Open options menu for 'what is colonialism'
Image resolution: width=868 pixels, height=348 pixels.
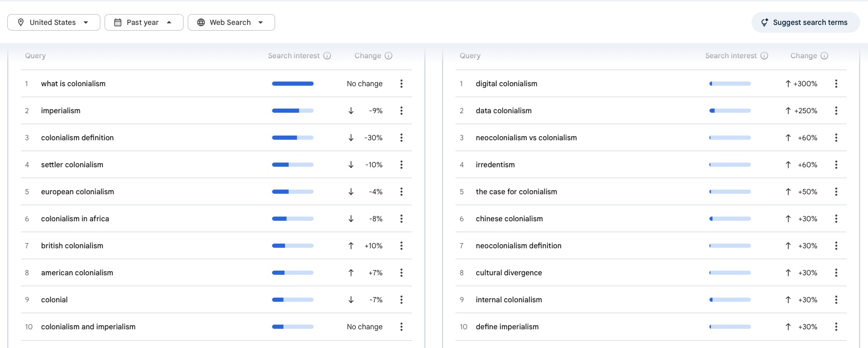click(x=401, y=84)
